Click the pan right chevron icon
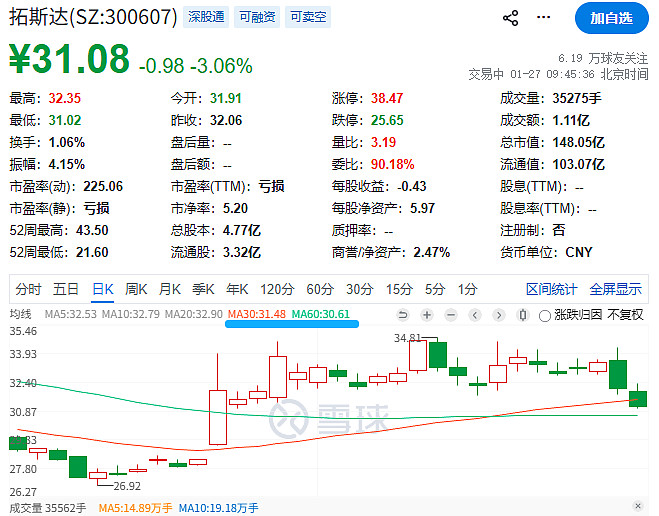The height and width of the screenshot is (516, 659). tap(499, 315)
